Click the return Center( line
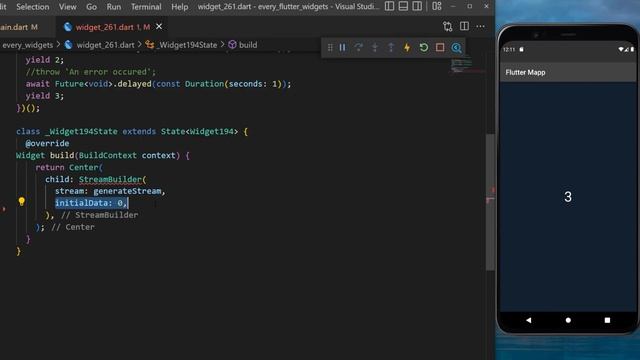 coord(69,167)
